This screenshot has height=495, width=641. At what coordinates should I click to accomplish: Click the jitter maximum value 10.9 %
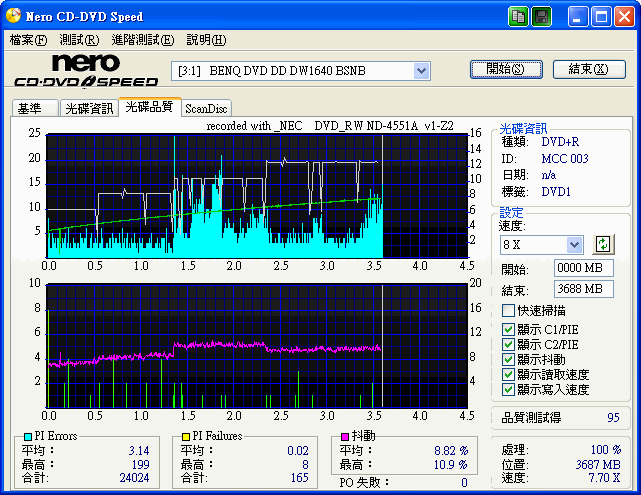point(451,465)
